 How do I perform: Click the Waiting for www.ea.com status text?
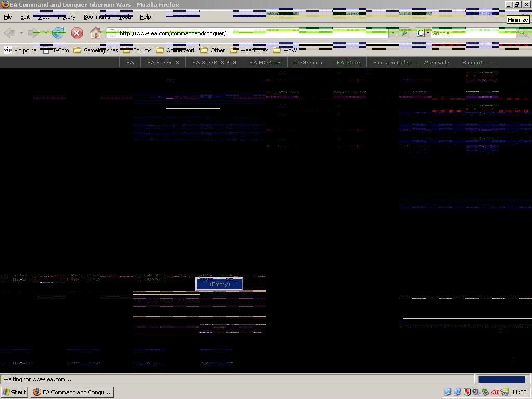(x=37, y=379)
